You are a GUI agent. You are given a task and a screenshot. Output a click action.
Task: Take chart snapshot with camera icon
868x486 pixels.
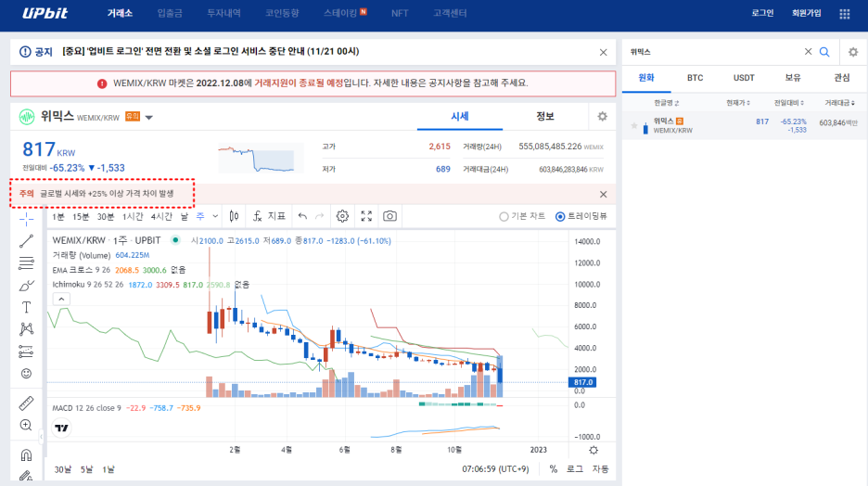(x=389, y=216)
